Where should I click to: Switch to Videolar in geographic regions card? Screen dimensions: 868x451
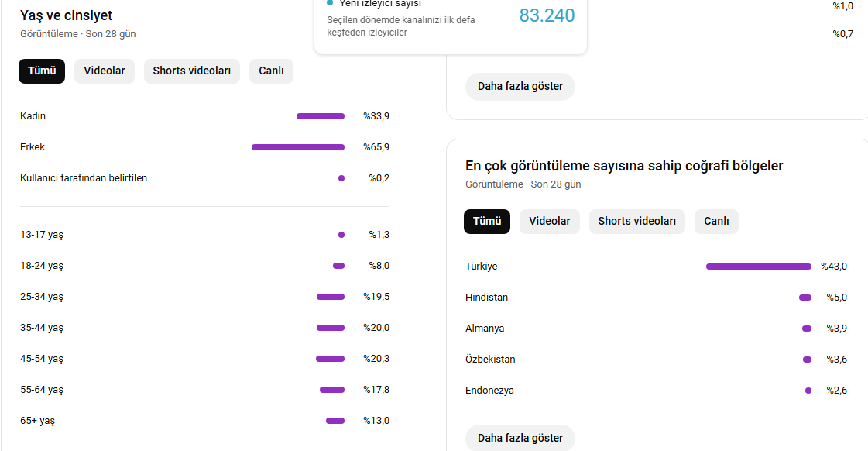(549, 221)
